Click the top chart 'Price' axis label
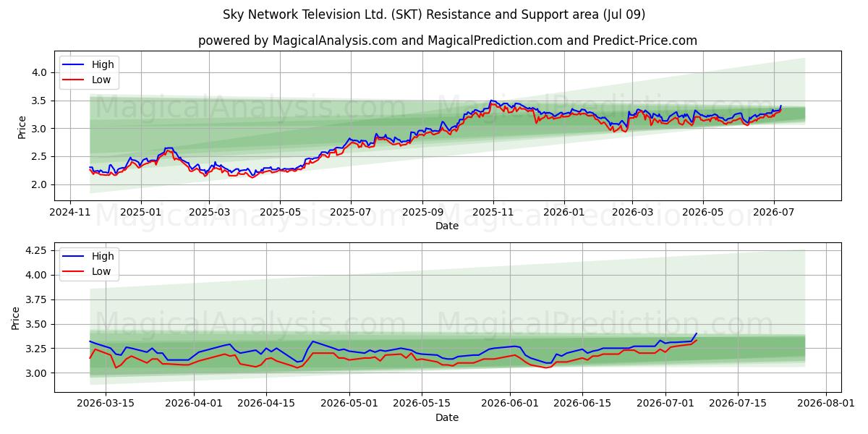868x434 pixels. [22, 127]
